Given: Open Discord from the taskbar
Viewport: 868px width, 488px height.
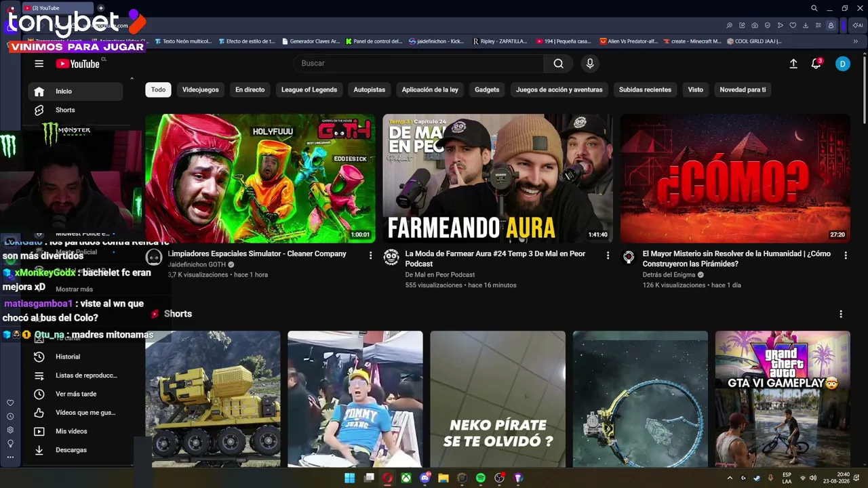Looking at the screenshot, I should point(425,478).
